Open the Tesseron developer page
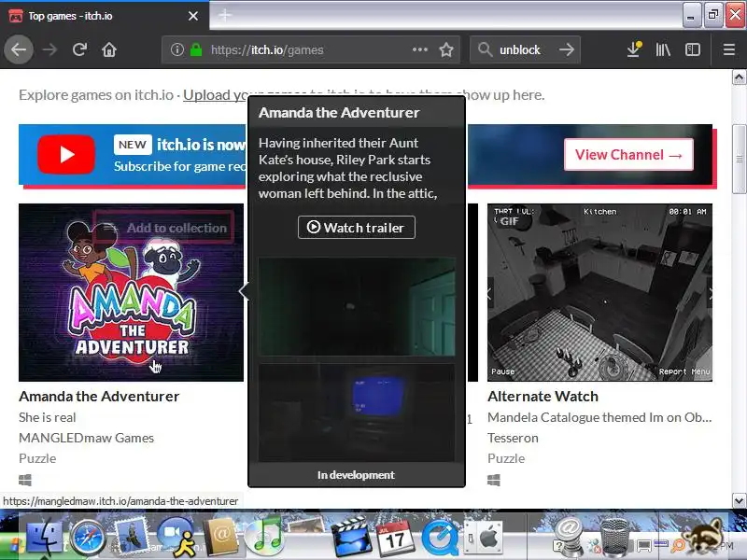 (513, 438)
